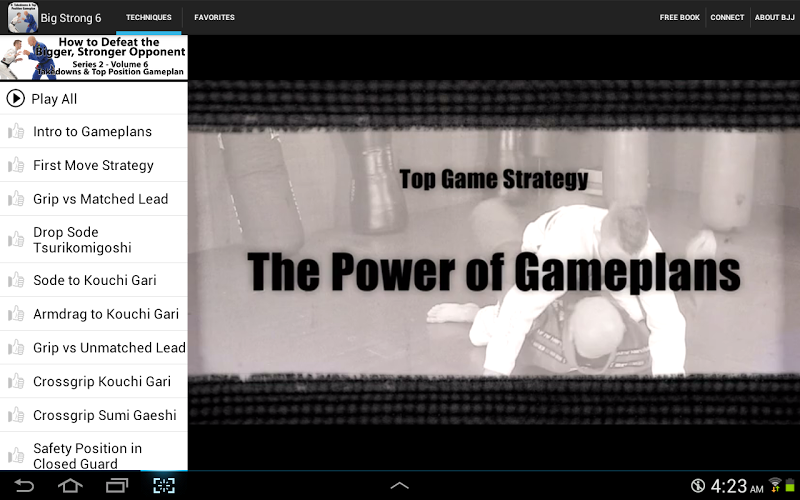Open Free Book menu item
Screen dimensions: 800x500
click(679, 17)
